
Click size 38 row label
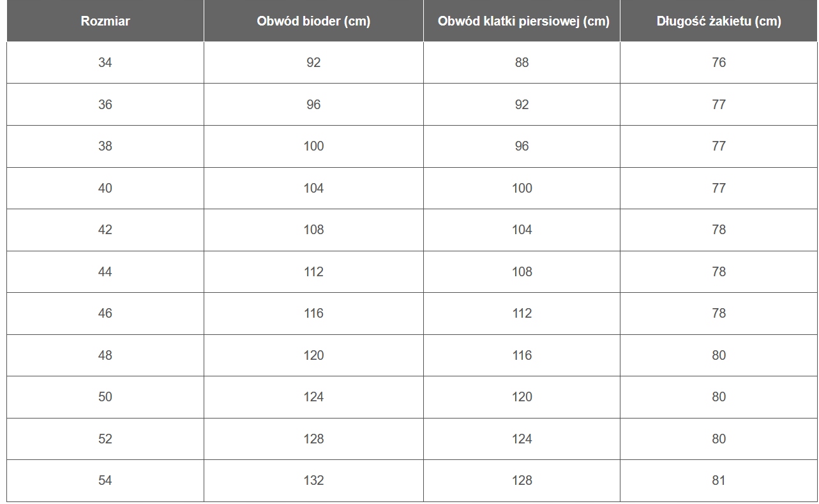pyautogui.click(x=105, y=146)
